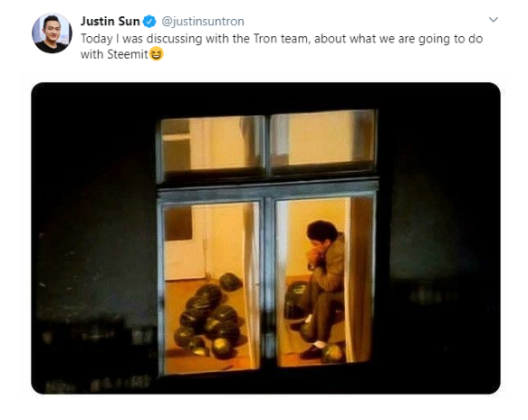The width and height of the screenshot is (528, 420).
Task: Click the curtain beside the seated man
Action: [360, 280]
